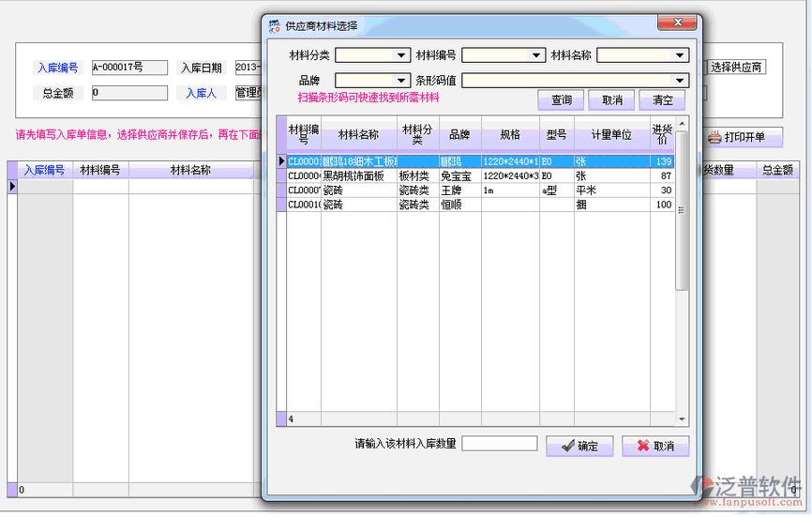Open the 材料名称 dropdown list
The image size is (812, 517).
click(x=681, y=55)
